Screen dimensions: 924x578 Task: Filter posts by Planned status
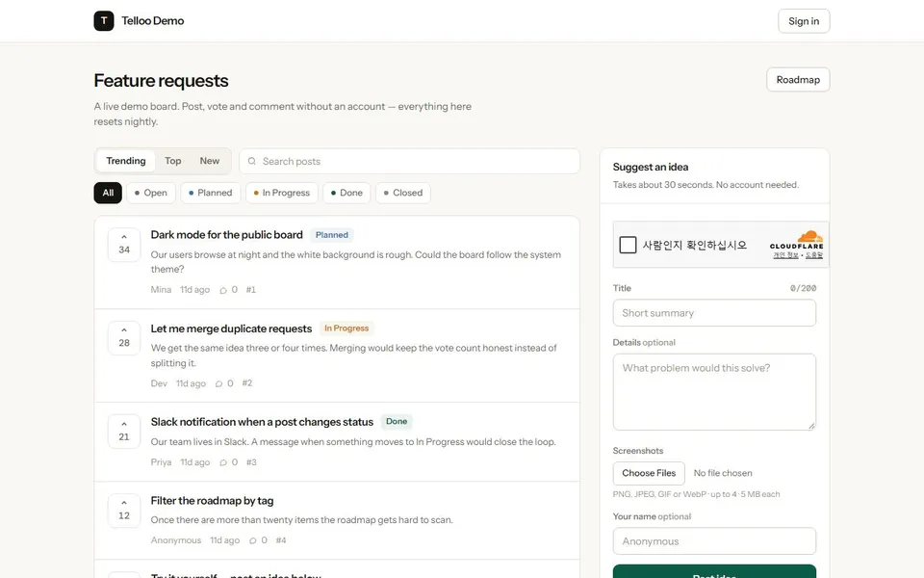click(x=211, y=193)
